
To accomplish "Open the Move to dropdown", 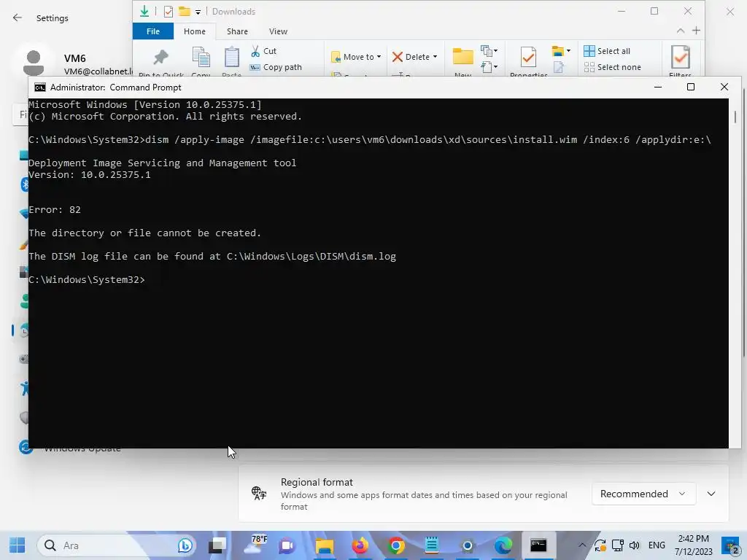I will pos(356,57).
